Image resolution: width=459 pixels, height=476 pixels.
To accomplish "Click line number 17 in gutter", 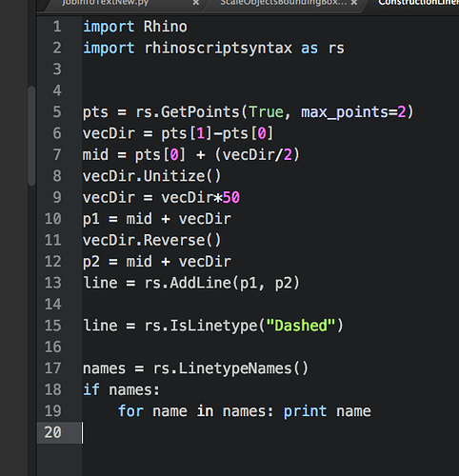I will click(52, 368).
